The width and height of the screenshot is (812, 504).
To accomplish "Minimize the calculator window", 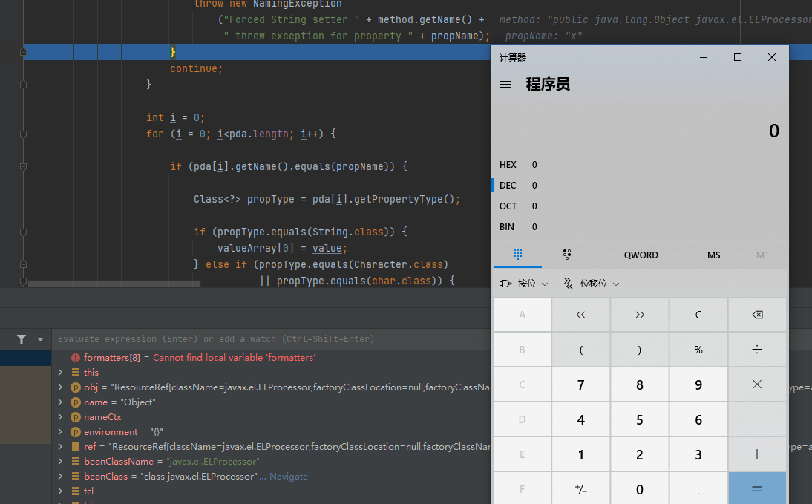I will 703,57.
